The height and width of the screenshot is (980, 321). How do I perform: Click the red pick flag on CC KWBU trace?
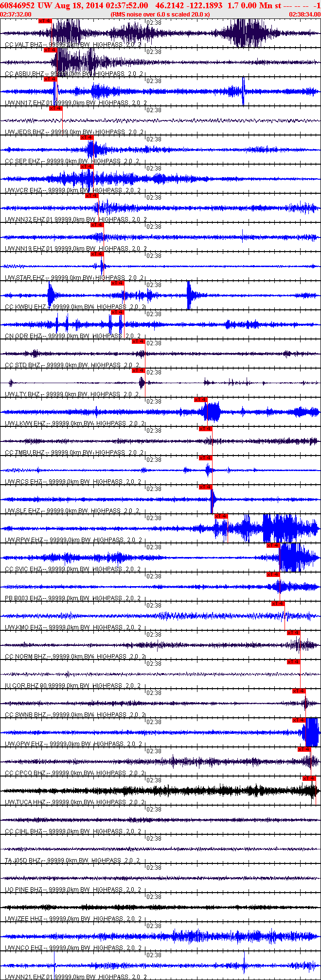[x=118, y=283]
